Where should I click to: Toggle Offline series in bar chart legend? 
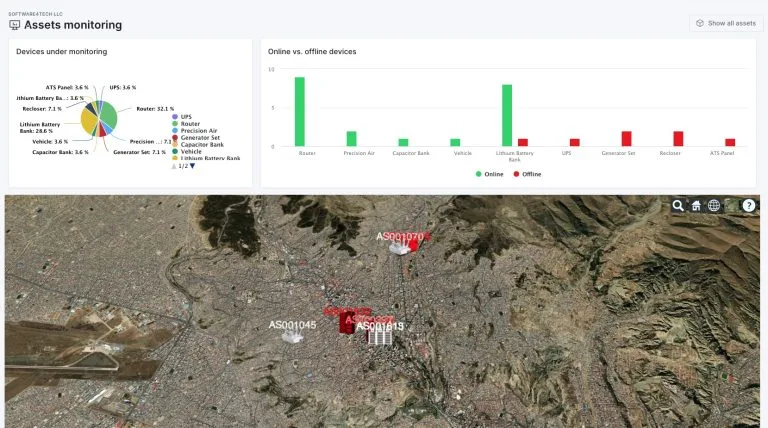click(x=527, y=174)
